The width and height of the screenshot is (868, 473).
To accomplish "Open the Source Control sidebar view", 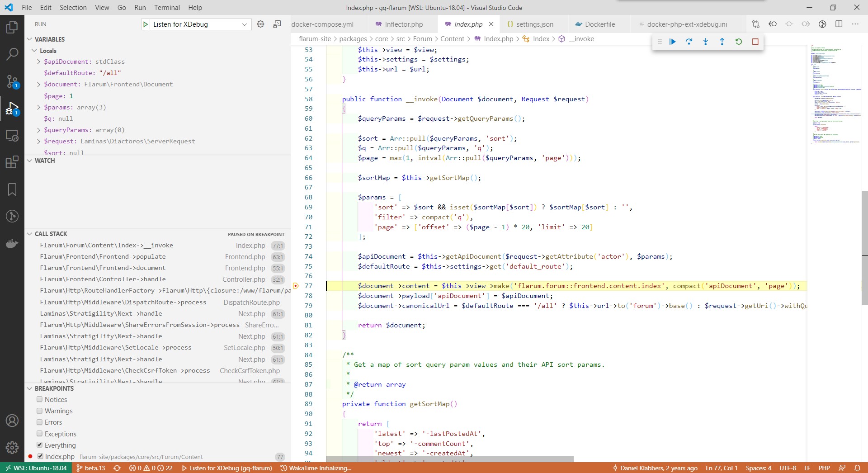I will click(x=12, y=81).
